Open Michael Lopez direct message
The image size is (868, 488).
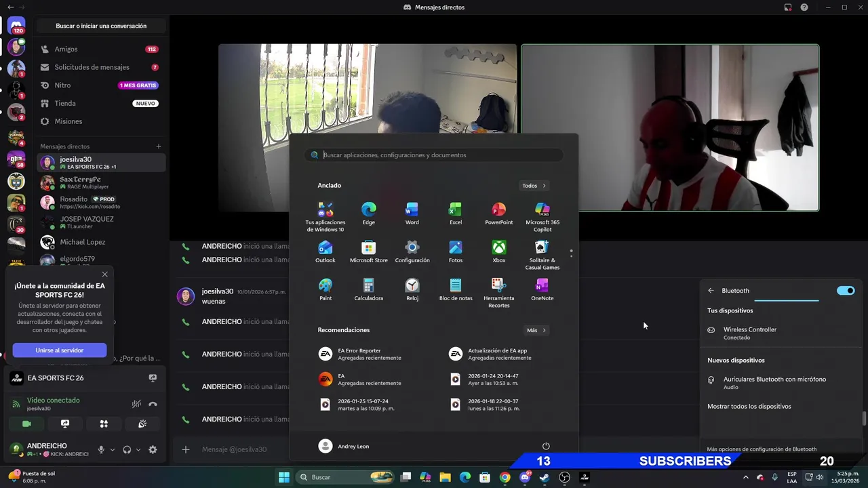pyautogui.click(x=100, y=242)
